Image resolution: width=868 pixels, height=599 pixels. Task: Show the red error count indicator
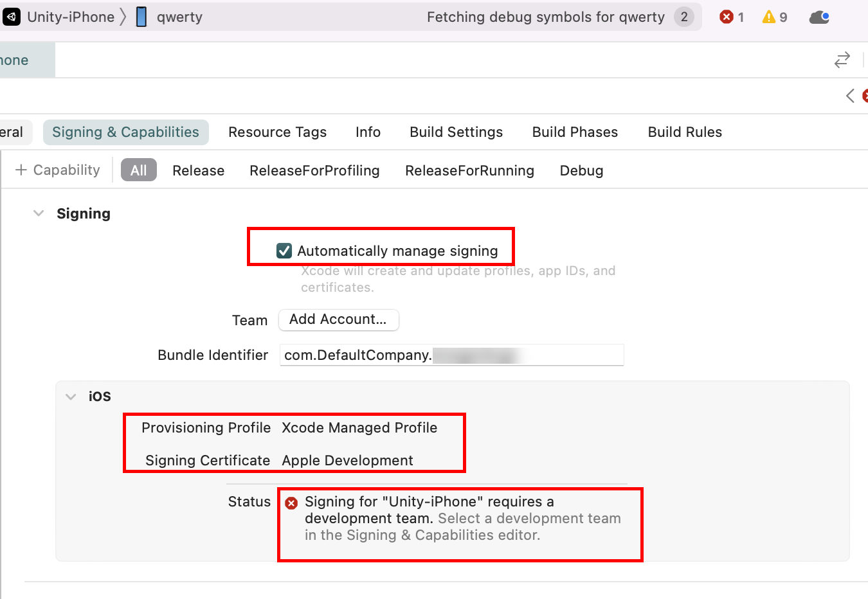[x=732, y=17]
